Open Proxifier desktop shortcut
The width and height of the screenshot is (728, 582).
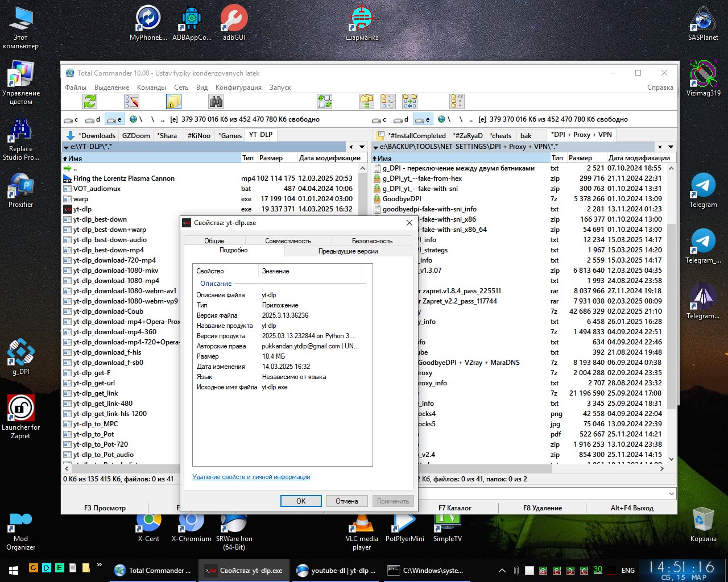coord(20,190)
